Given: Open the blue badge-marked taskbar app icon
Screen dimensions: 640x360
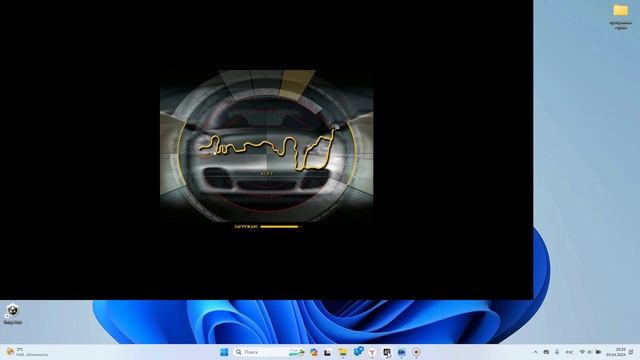Looking at the screenshot, I should coord(358,351).
